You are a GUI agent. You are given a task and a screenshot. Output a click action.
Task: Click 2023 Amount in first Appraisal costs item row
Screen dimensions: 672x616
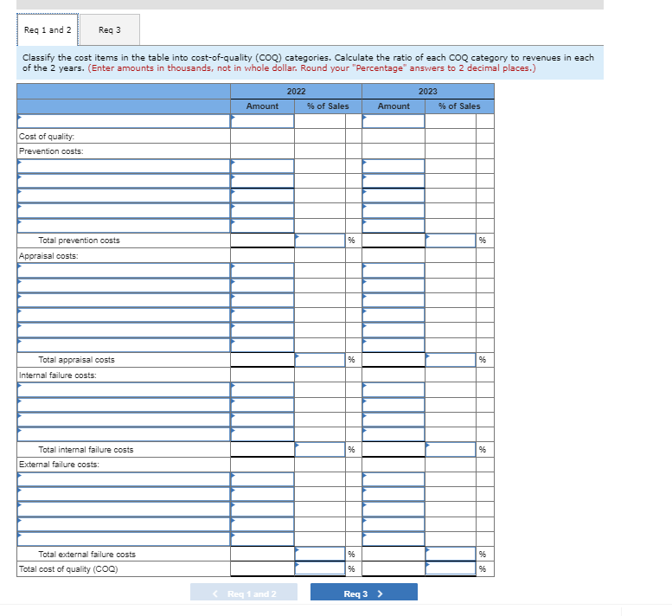click(x=394, y=271)
